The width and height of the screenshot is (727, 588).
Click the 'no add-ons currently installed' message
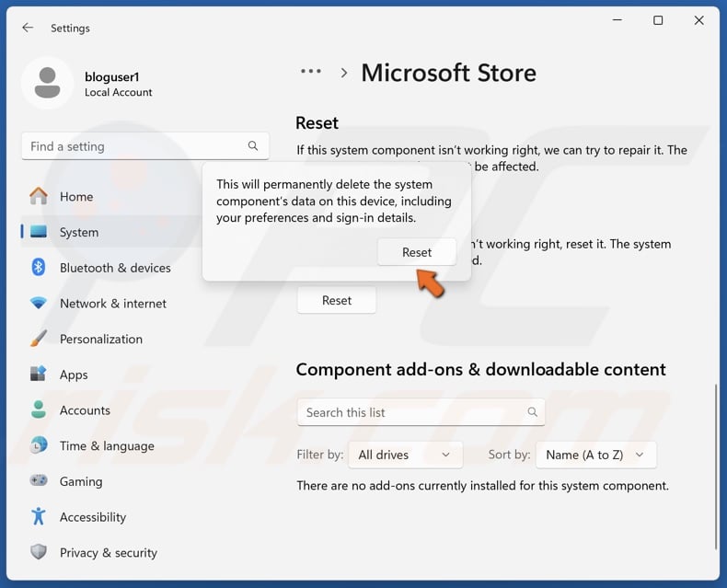[482, 486]
